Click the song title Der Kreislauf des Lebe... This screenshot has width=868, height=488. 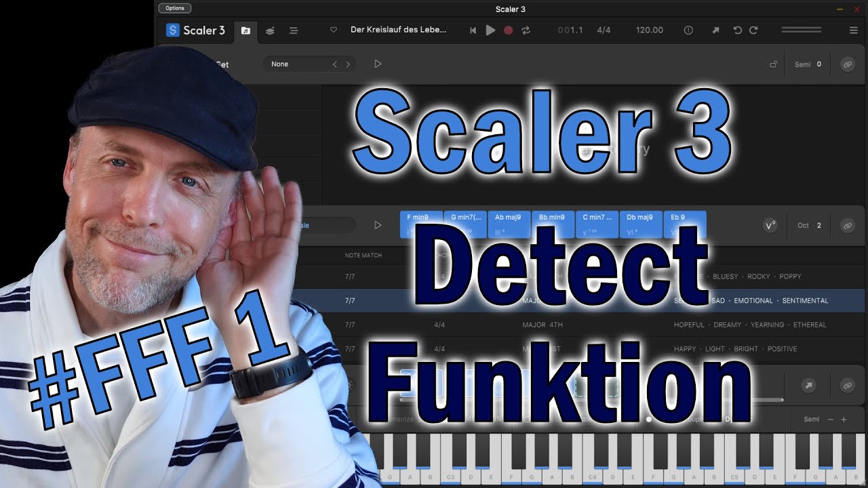coord(398,30)
